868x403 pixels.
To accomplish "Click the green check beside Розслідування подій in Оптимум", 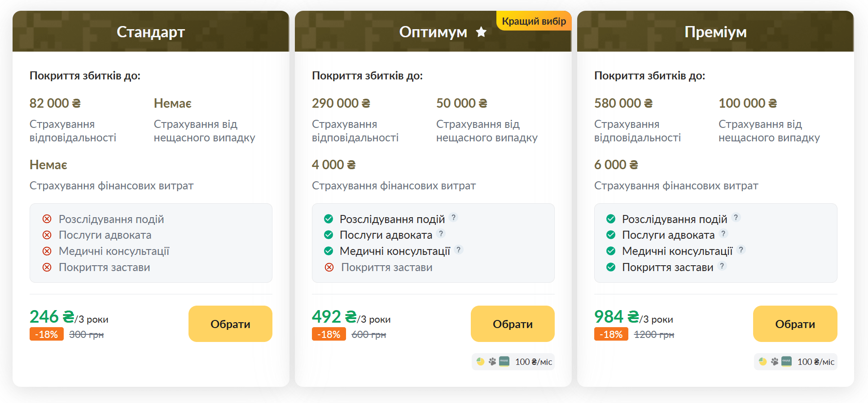I will click(329, 219).
